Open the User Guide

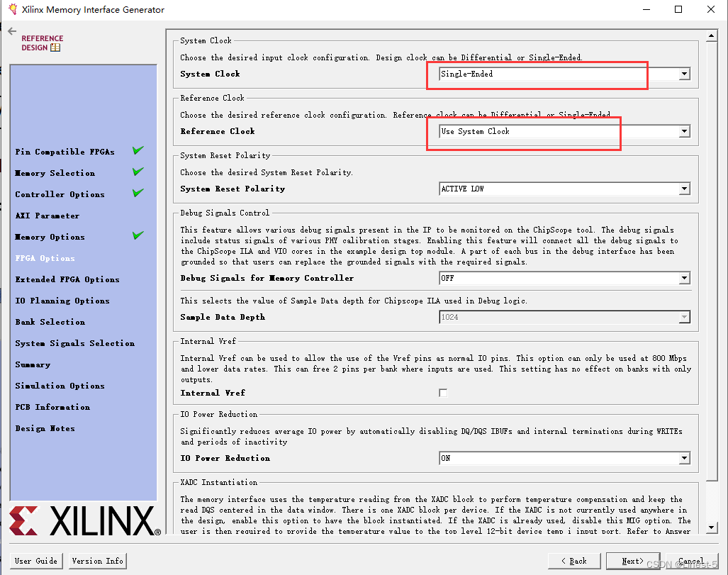point(35,561)
